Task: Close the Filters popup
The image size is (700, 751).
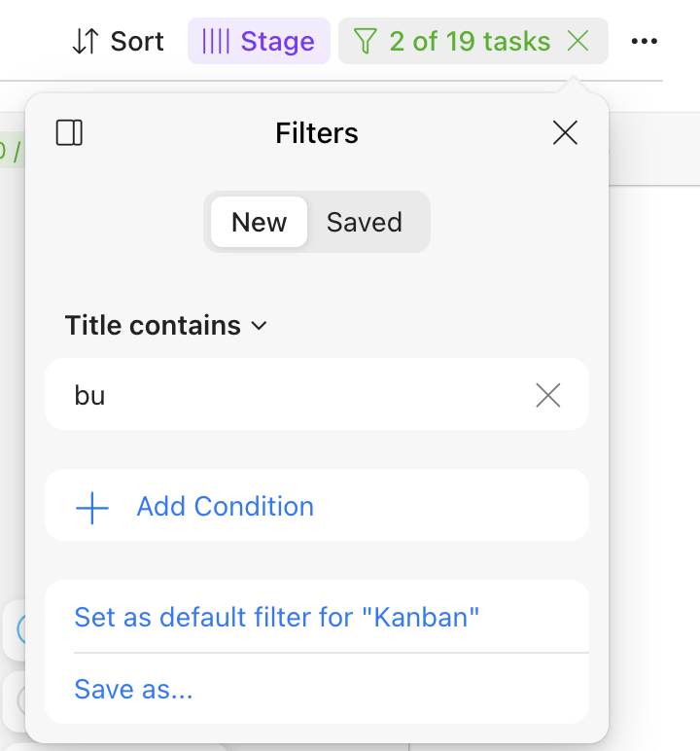Action: [565, 132]
